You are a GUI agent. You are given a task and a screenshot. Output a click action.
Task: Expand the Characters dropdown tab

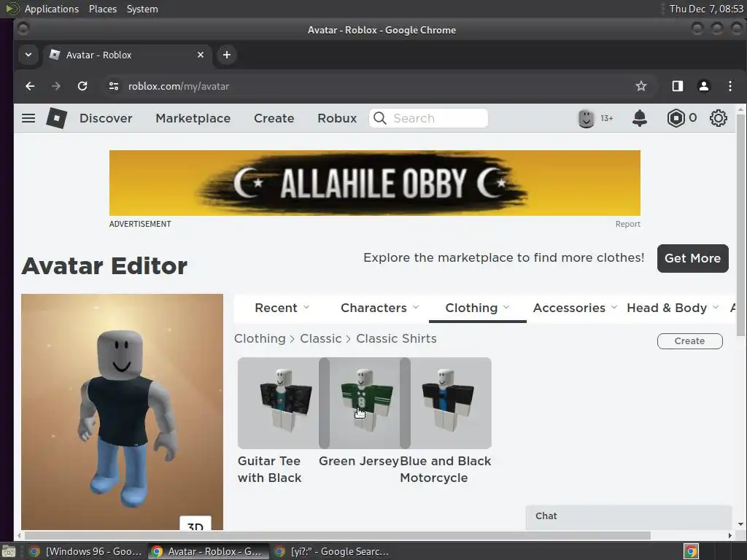pyautogui.click(x=379, y=308)
